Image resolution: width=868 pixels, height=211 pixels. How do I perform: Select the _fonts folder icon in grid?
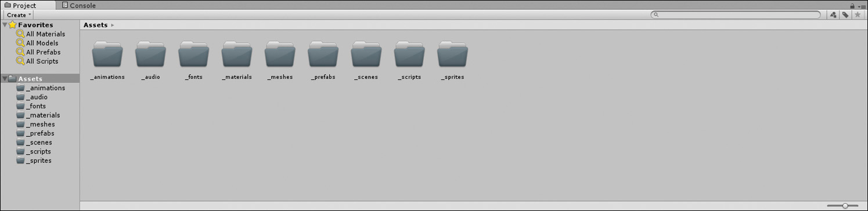click(x=193, y=54)
